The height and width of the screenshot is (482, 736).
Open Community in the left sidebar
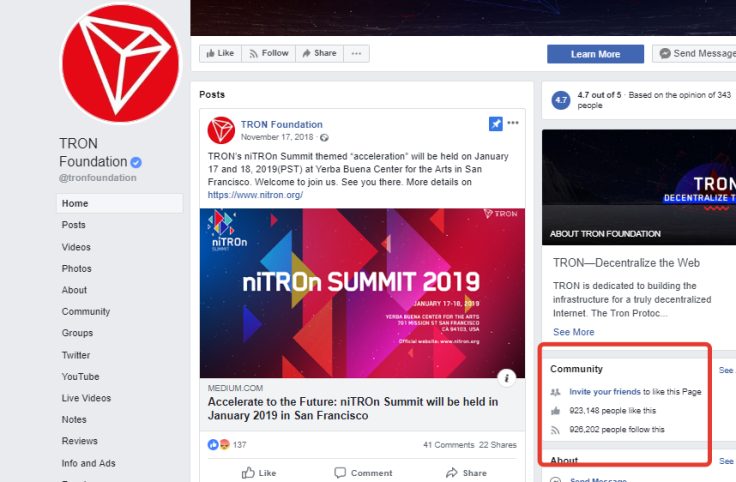86,312
